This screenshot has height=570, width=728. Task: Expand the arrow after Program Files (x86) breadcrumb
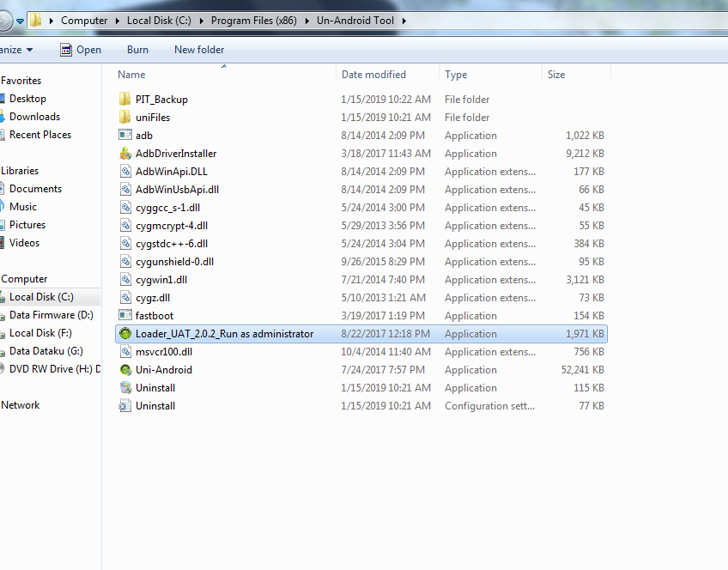point(306,21)
